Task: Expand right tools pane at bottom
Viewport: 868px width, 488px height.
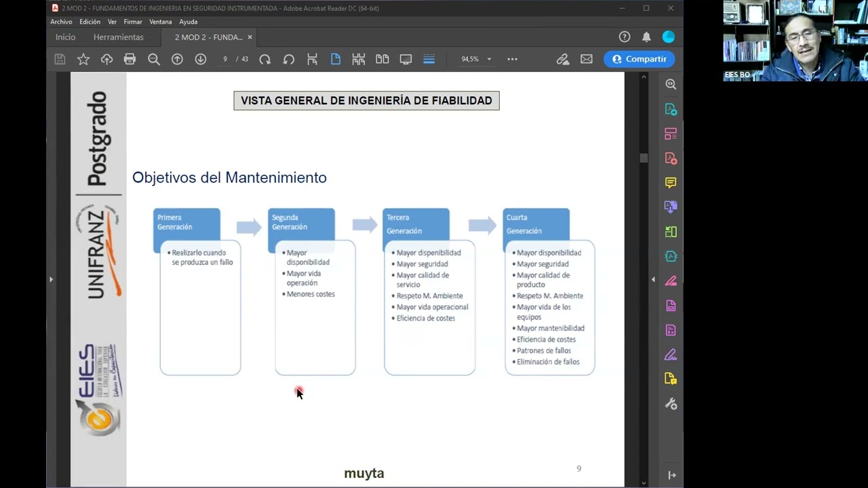Action: coord(671,475)
